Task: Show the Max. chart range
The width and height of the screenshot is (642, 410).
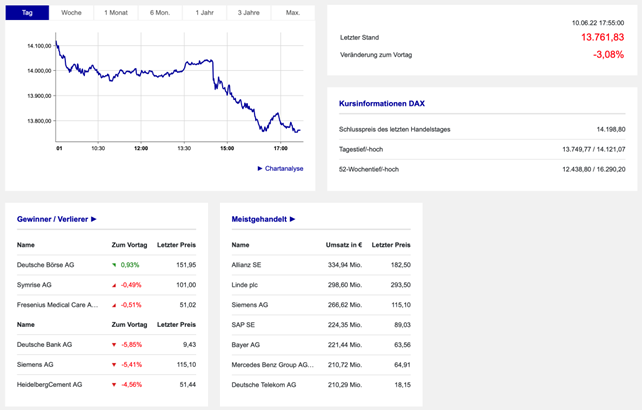Action: (x=292, y=13)
